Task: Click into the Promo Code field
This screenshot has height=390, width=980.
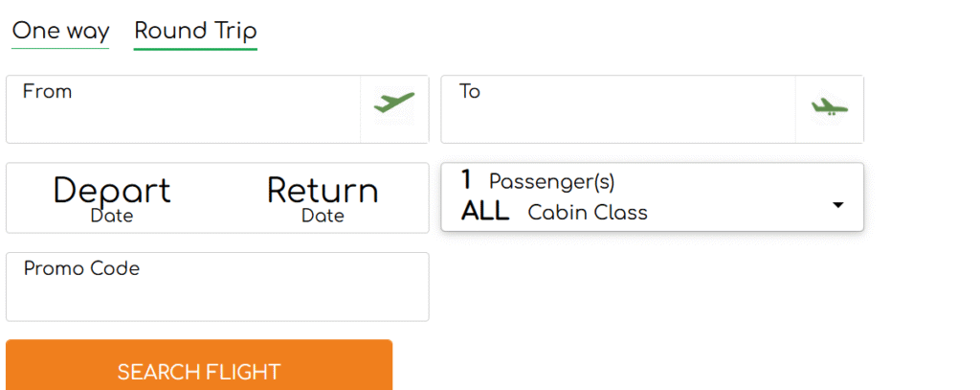Action: pyautogui.click(x=217, y=297)
